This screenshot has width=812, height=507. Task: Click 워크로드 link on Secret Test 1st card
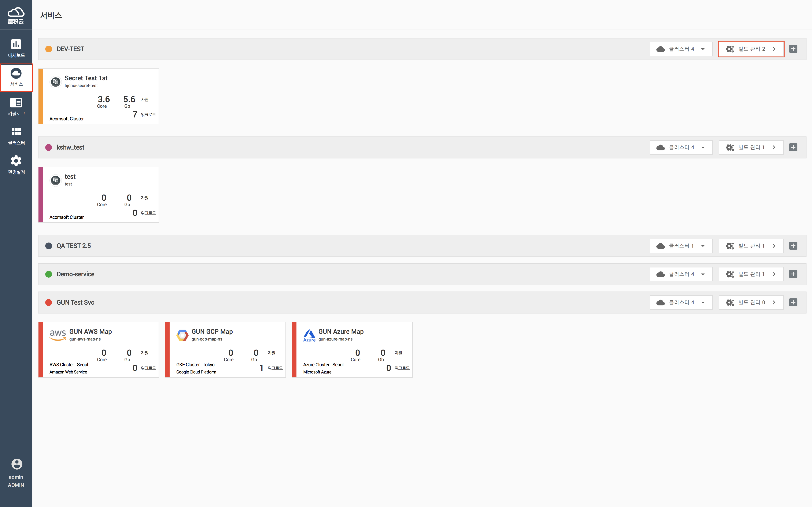(148, 115)
